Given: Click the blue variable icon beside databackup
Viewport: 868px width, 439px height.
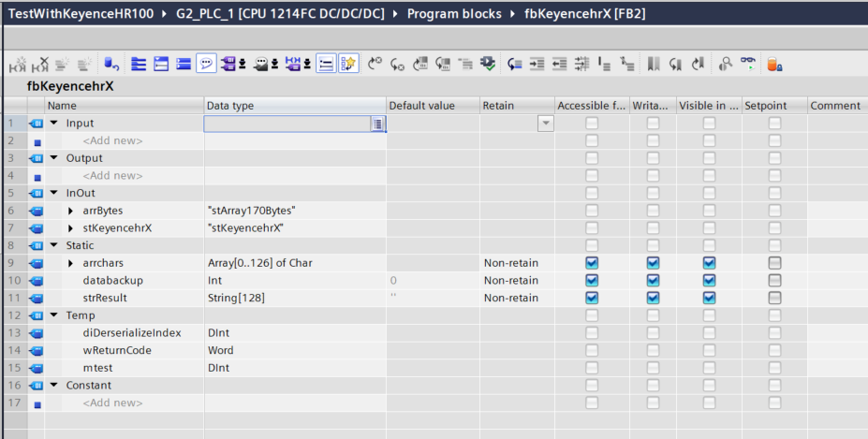Looking at the screenshot, I should click(36, 281).
